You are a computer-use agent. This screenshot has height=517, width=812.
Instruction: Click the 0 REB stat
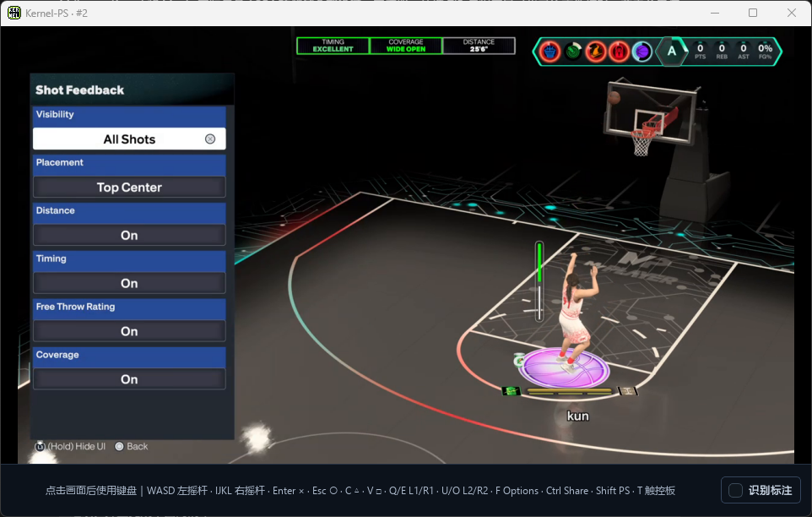[x=722, y=52]
